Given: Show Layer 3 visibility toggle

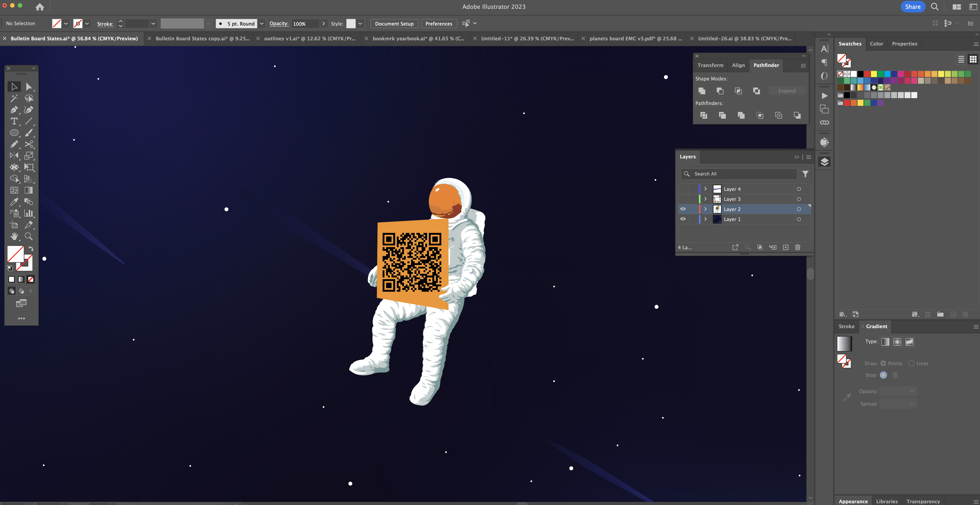Looking at the screenshot, I should click(x=683, y=199).
